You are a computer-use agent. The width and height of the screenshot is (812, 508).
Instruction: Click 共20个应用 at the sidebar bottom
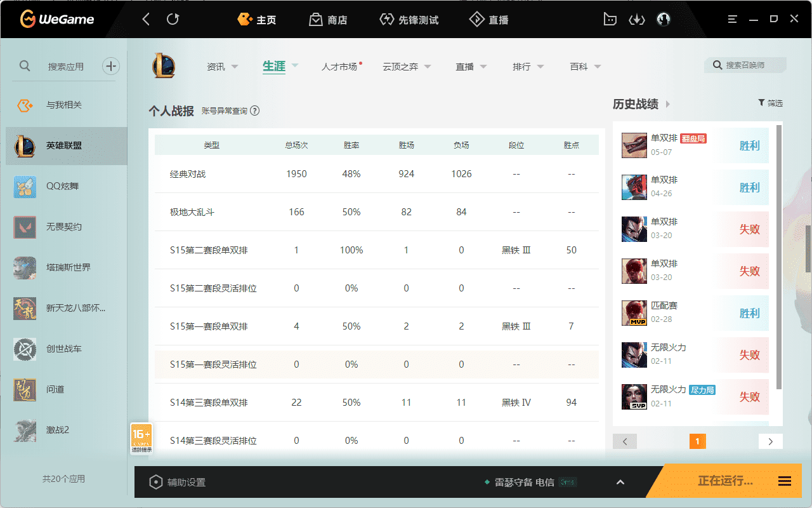[x=63, y=479]
